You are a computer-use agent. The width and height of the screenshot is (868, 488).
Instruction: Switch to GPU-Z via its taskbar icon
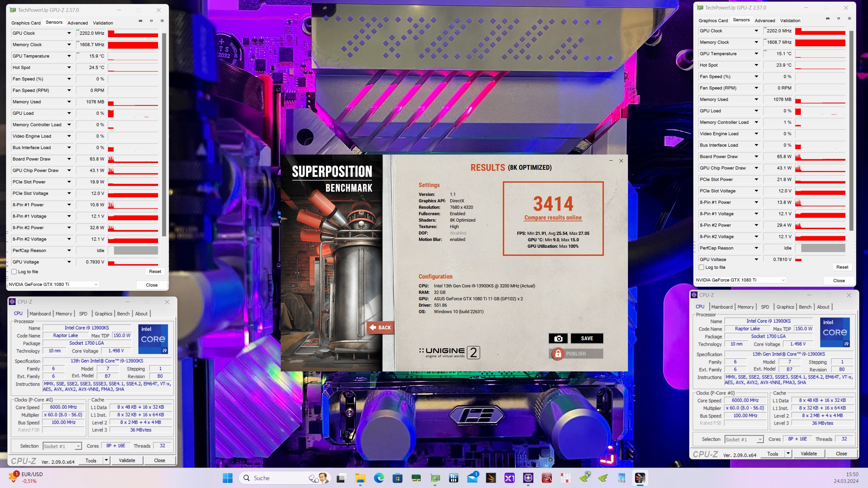(435, 478)
